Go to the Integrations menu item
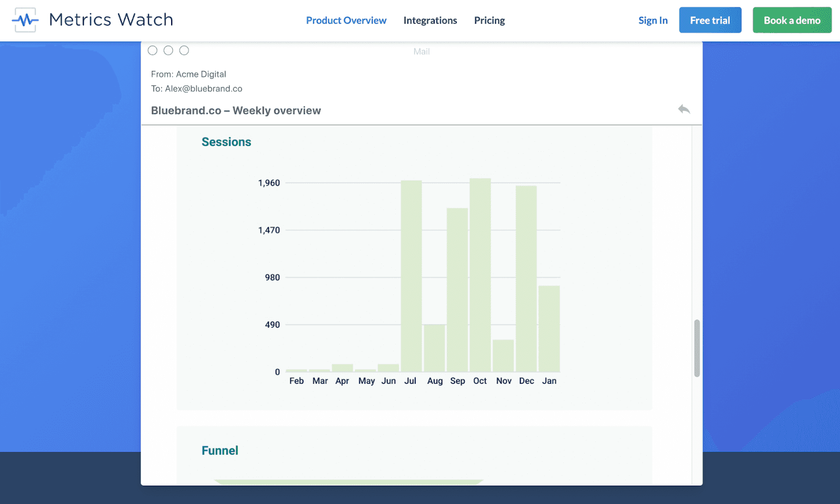The image size is (840, 504). [x=430, y=20]
